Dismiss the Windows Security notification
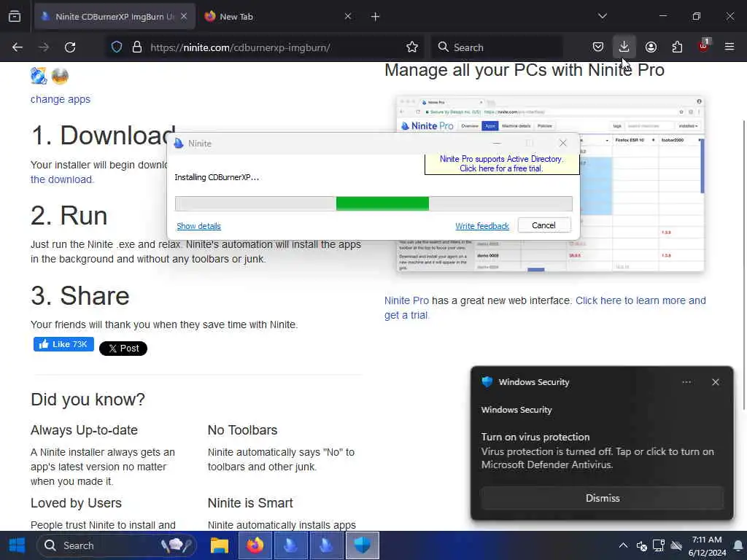This screenshot has height=560, width=747. [x=602, y=498]
